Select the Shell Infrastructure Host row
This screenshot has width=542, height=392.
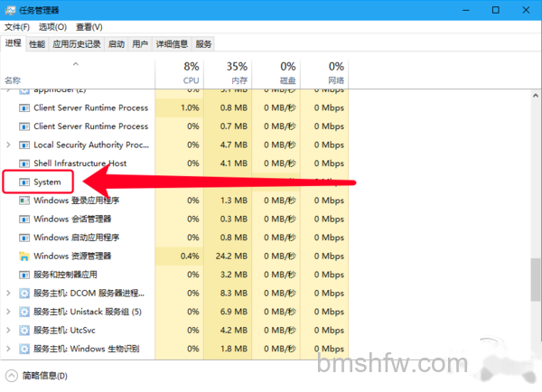[x=174, y=163]
